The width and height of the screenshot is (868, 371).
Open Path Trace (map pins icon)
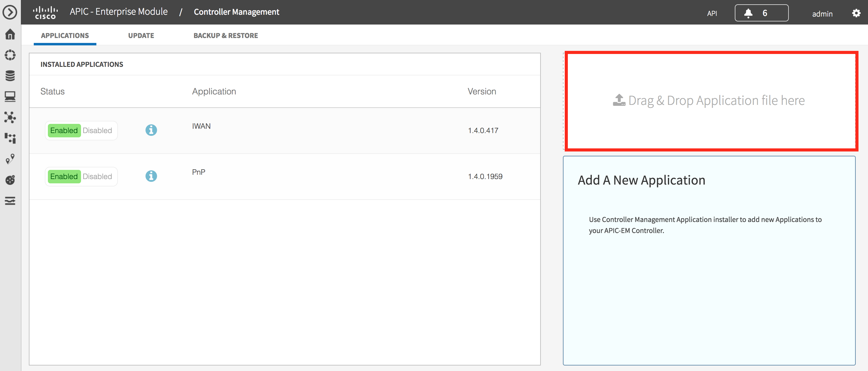point(10,159)
